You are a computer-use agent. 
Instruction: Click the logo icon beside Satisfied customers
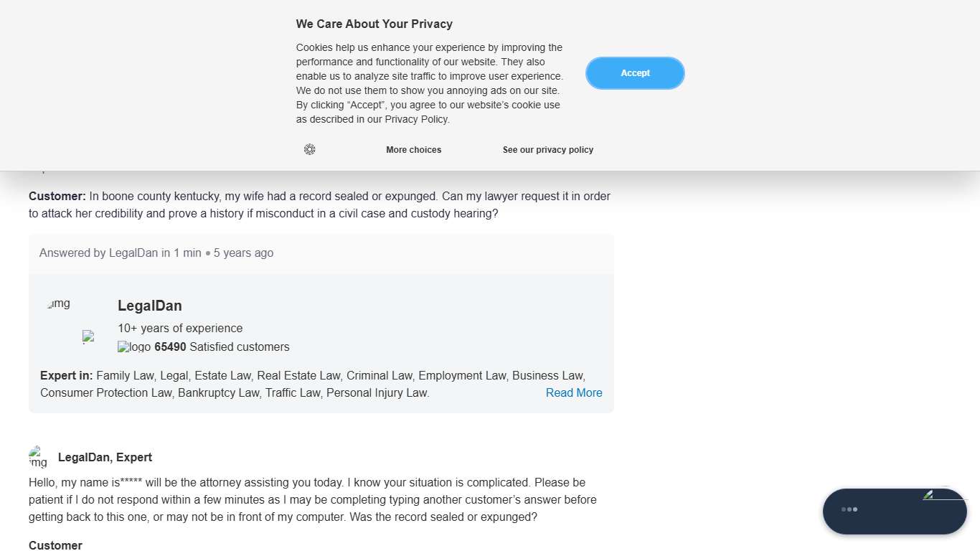pos(134,347)
